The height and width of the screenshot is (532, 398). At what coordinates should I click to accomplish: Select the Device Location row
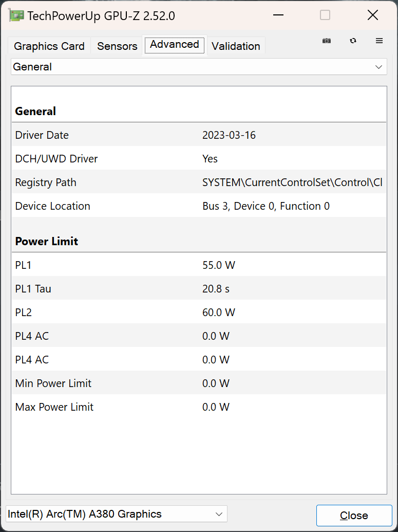pos(198,206)
